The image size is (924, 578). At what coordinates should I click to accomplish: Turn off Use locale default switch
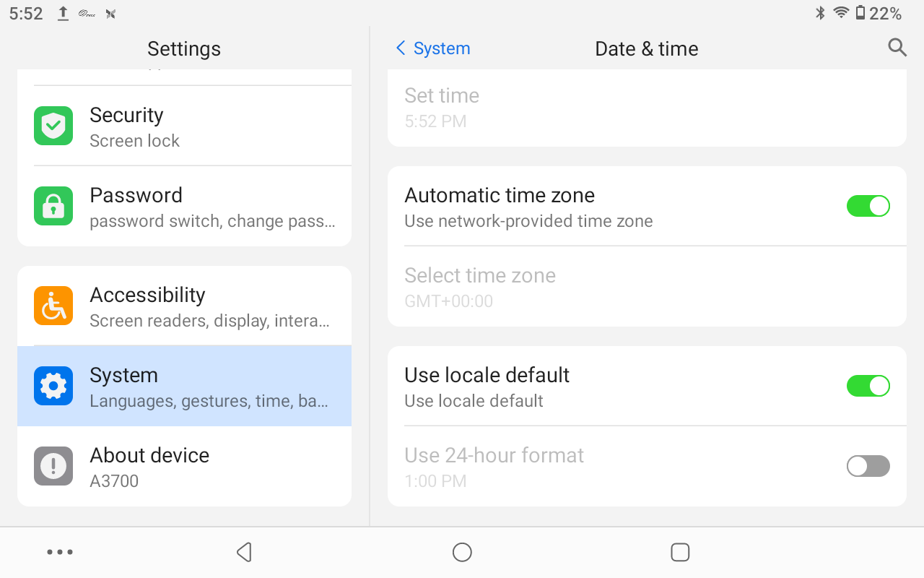868,387
